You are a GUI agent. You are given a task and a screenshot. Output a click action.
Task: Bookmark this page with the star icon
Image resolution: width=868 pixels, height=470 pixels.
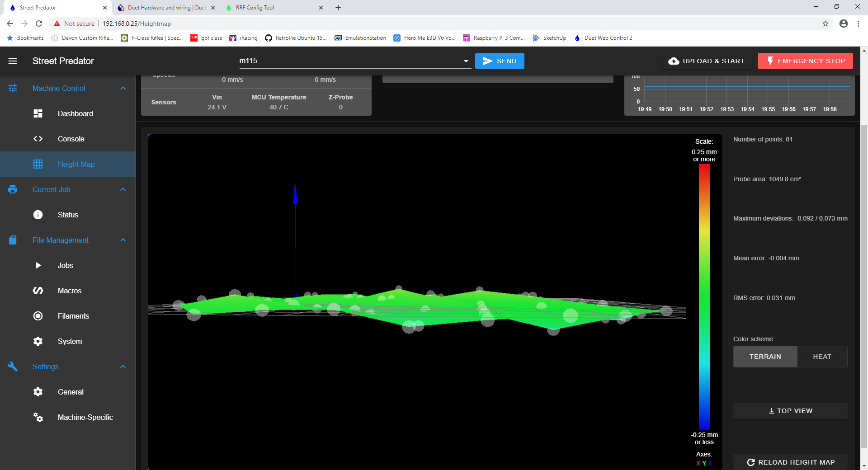826,23
